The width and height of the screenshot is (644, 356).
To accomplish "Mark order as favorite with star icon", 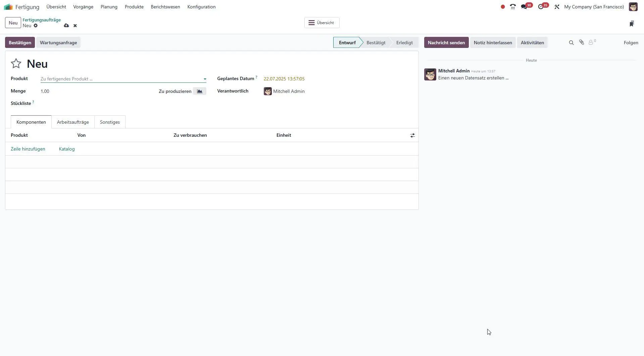I will 16,64.
